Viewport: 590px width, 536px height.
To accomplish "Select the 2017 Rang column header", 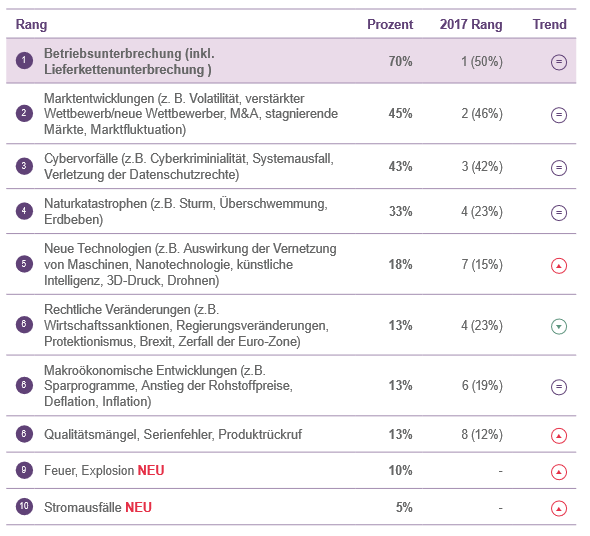I will click(x=471, y=24).
